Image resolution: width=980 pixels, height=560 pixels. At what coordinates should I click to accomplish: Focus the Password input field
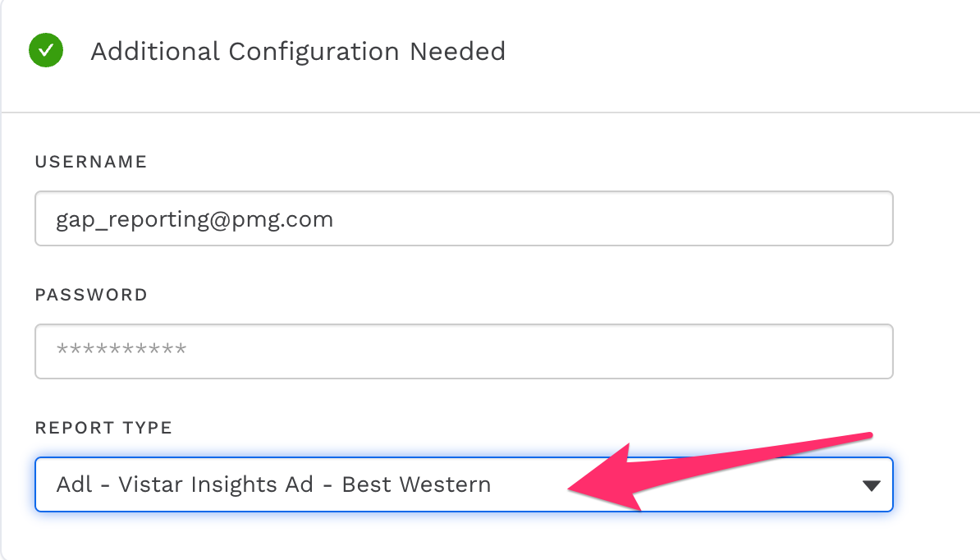[x=464, y=351]
